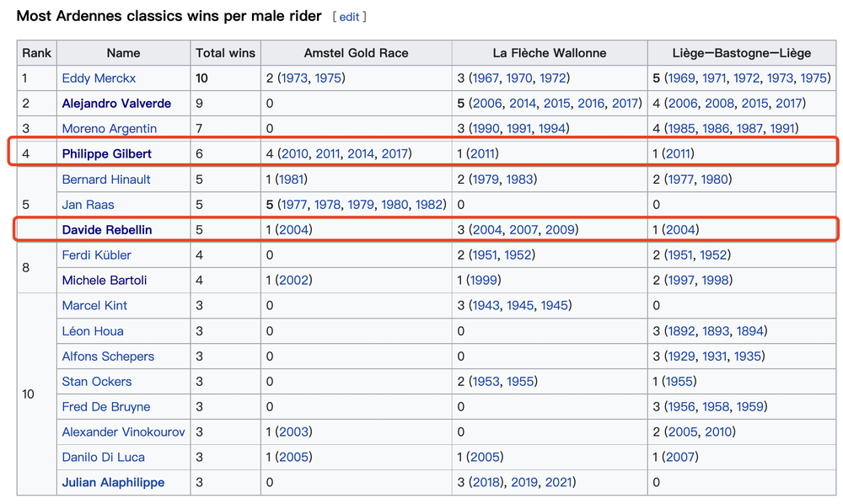Open Valverde's 2014 La Flèche Wallonne link
The height and width of the screenshot is (504, 843).
click(x=523, y=103)
